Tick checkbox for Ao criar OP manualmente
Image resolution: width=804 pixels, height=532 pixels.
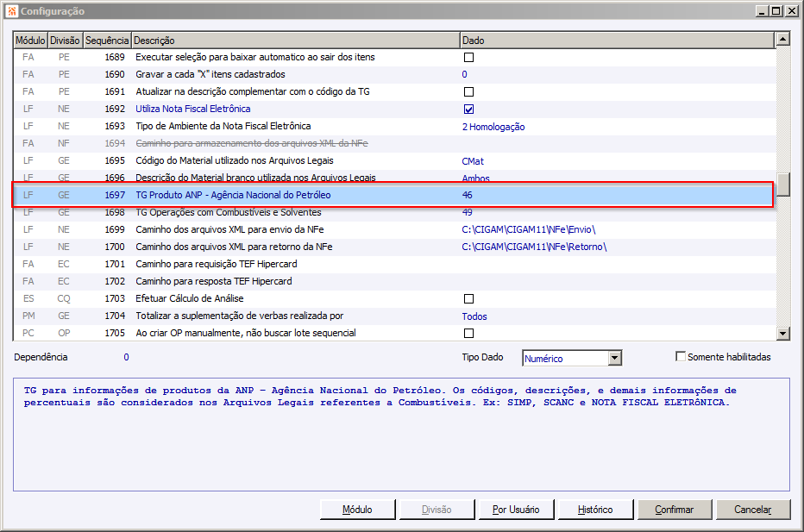[468, 333]
